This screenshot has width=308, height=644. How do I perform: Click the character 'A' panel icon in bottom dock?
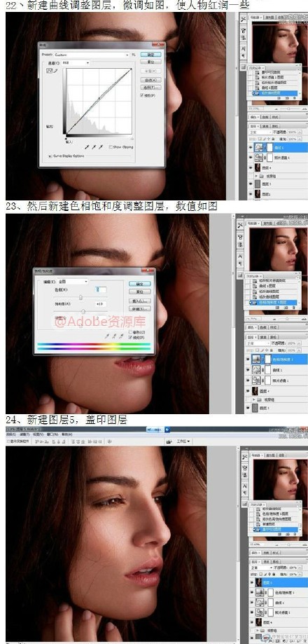coord(245,486)
